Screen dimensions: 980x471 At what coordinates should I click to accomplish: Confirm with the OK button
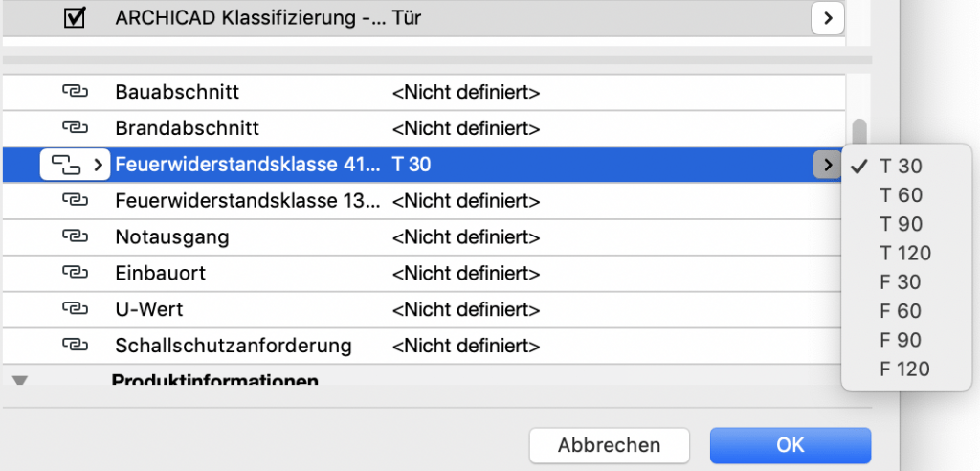(790, 445)
